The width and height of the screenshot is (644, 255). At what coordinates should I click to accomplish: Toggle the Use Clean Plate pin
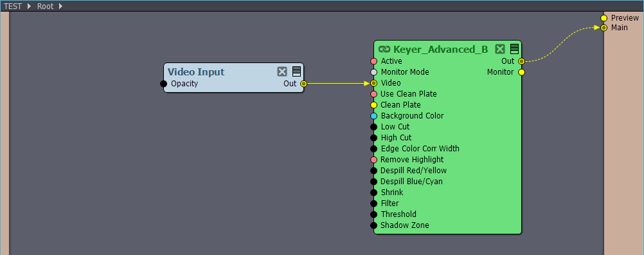click(374, 94)
